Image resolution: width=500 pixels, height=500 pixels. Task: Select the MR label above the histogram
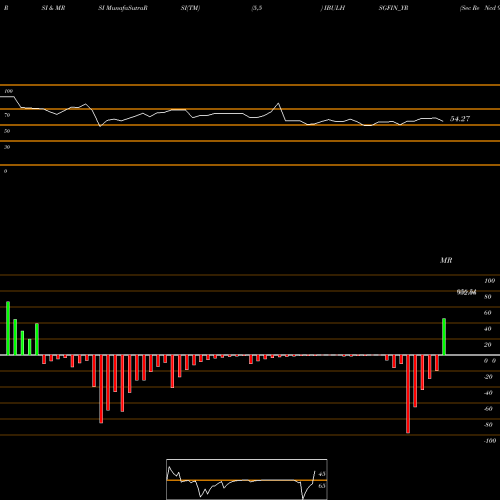446,260
